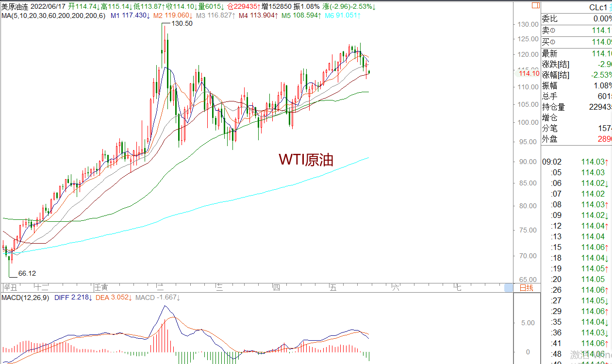Select the :15 tick trade row
The width and height of the screenshot is (612, 364).
pos(577,247)
